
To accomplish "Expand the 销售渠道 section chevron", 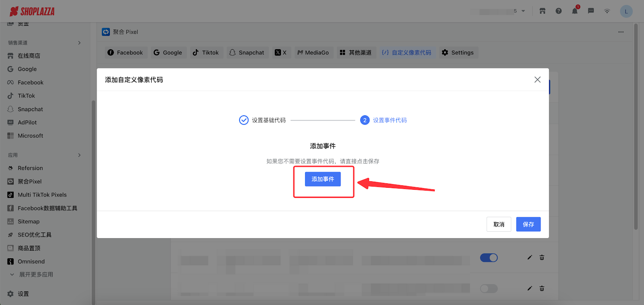I will [x=79, y=43].
